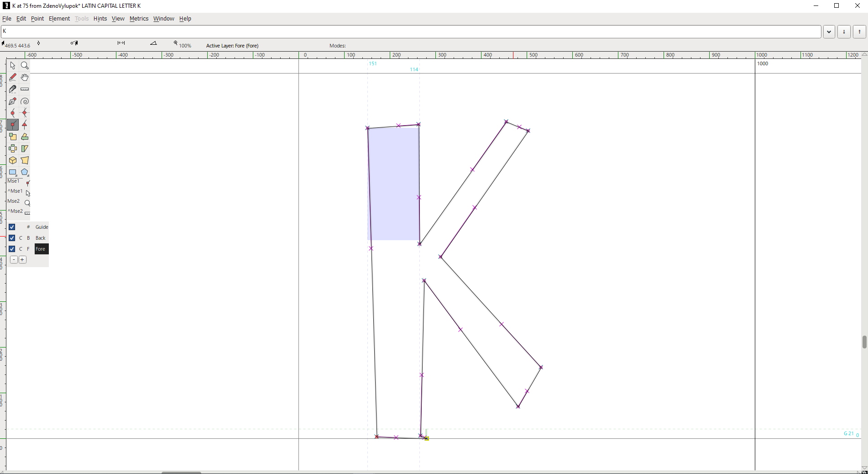This screenshot has height=474, width=868.
Task: Select the Corner point tool
Action: tap(13, 125)
